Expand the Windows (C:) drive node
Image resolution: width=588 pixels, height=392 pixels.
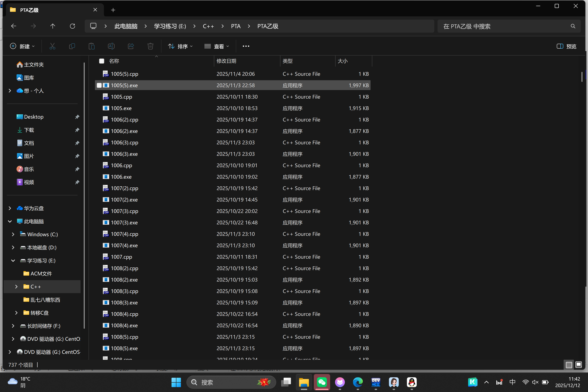pyautogui.click(x=13, y=235)
